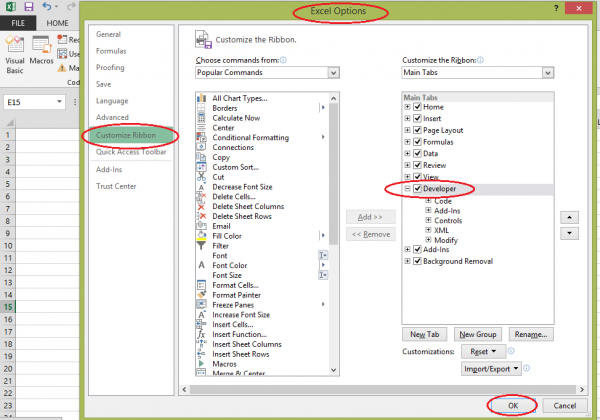Click Move Down arrow button
This screenshot has height=420, width=600.
569,233
